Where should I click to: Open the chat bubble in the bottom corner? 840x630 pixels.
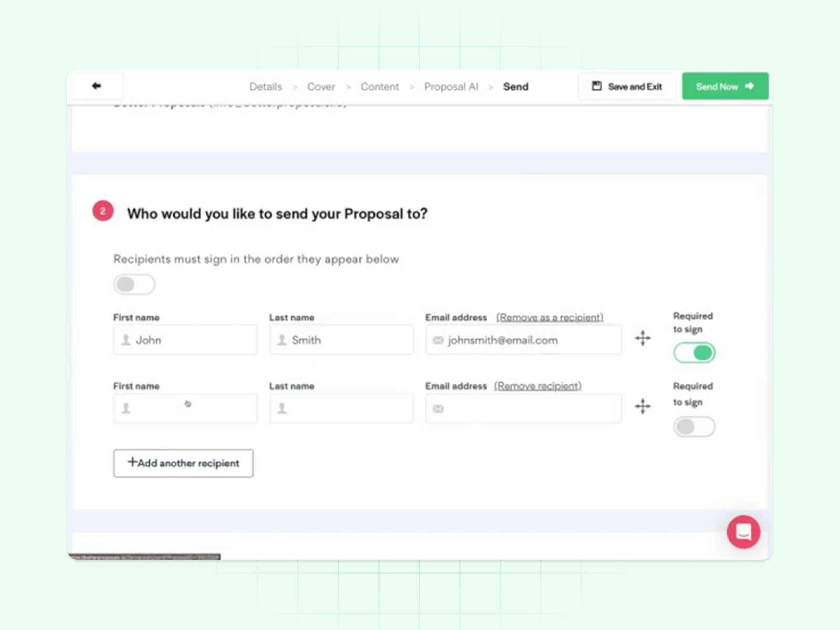743,532
